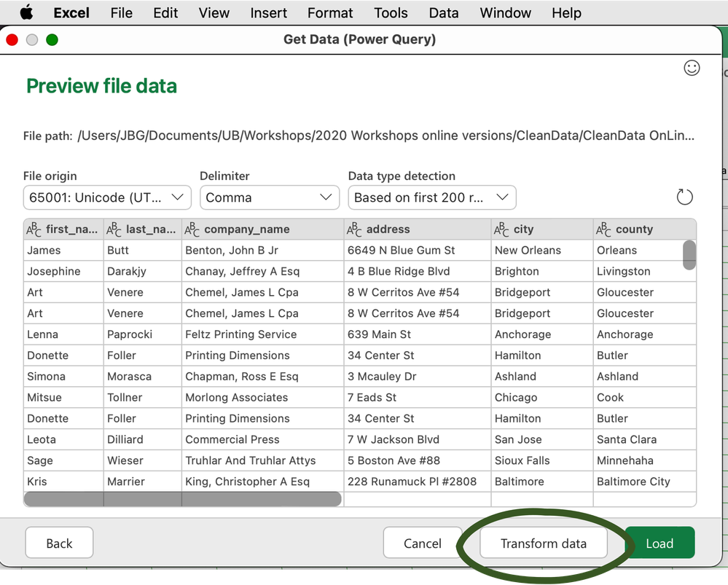Select cell 'Simona' in first name column
The width and height of the screenshot is (728, 585).
63,376
